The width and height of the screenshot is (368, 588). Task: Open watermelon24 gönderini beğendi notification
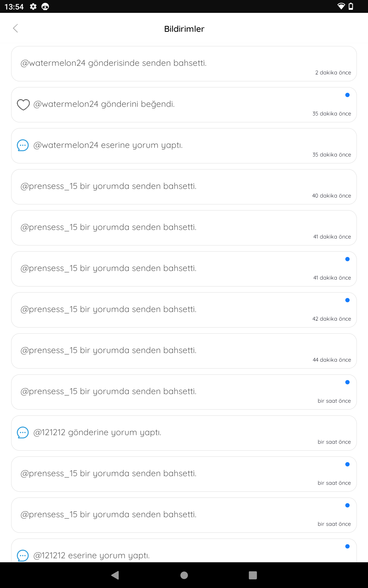coord(184,105)
